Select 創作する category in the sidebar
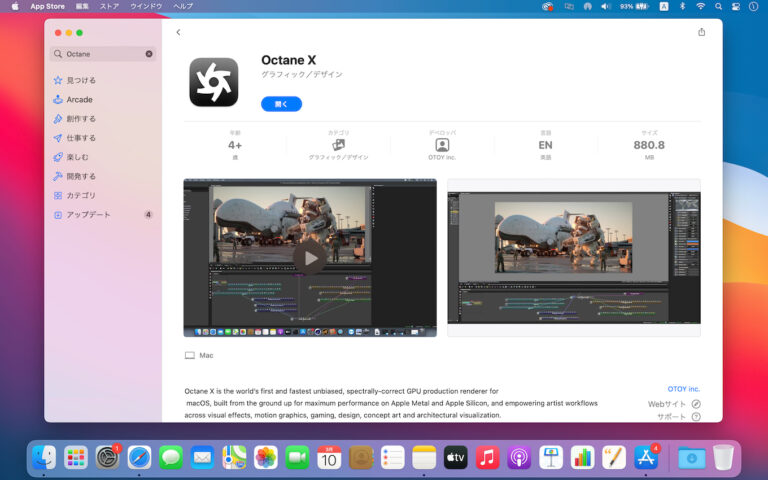 click(x=81, y=119)
